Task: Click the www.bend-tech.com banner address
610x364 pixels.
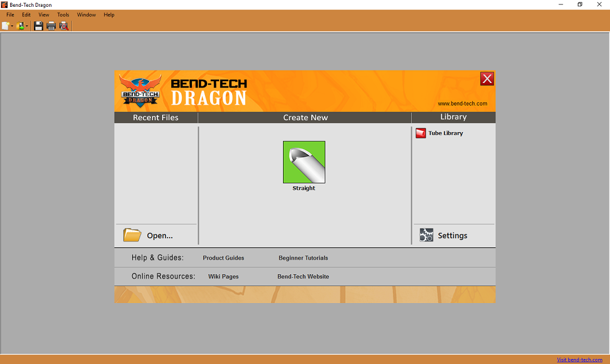Action: pyautogui.click(x=462, y=103)
